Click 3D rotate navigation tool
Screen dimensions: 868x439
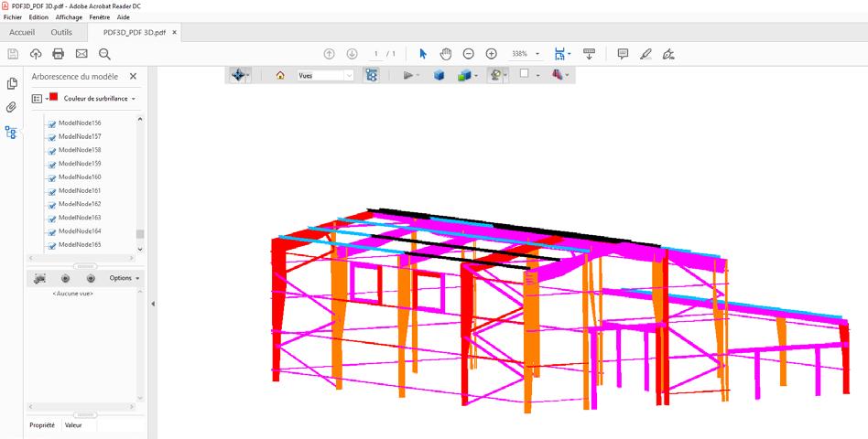(x=238, y=75)
